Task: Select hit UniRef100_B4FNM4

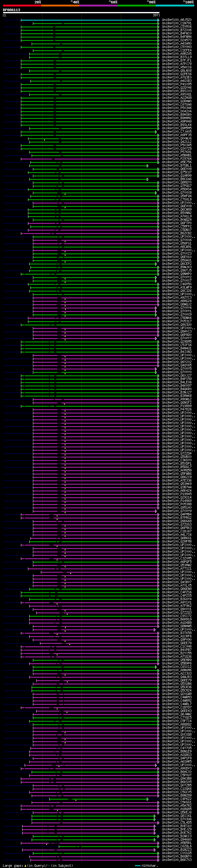Action: [177, 37]
